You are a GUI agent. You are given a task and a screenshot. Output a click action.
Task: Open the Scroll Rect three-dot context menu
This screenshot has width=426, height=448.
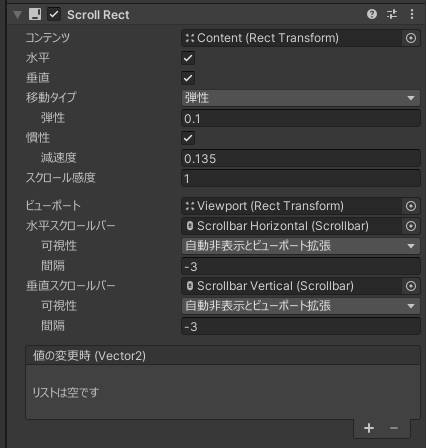(x=412, y=14)
